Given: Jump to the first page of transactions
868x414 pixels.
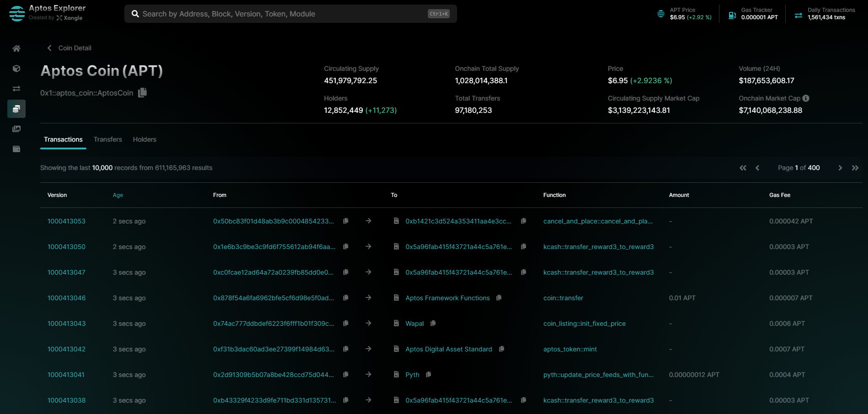Looking at the screenshot, I should (743, 168).
